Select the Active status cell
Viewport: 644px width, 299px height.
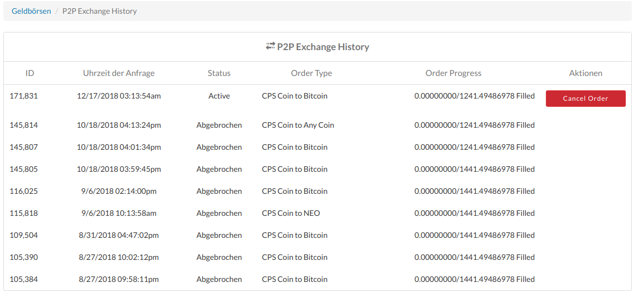click(x=219, y=96)
